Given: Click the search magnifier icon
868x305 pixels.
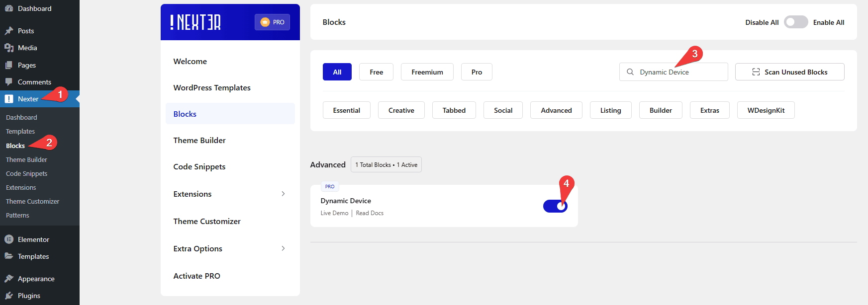Looking at the screenshot, I should tap(630, 72).
